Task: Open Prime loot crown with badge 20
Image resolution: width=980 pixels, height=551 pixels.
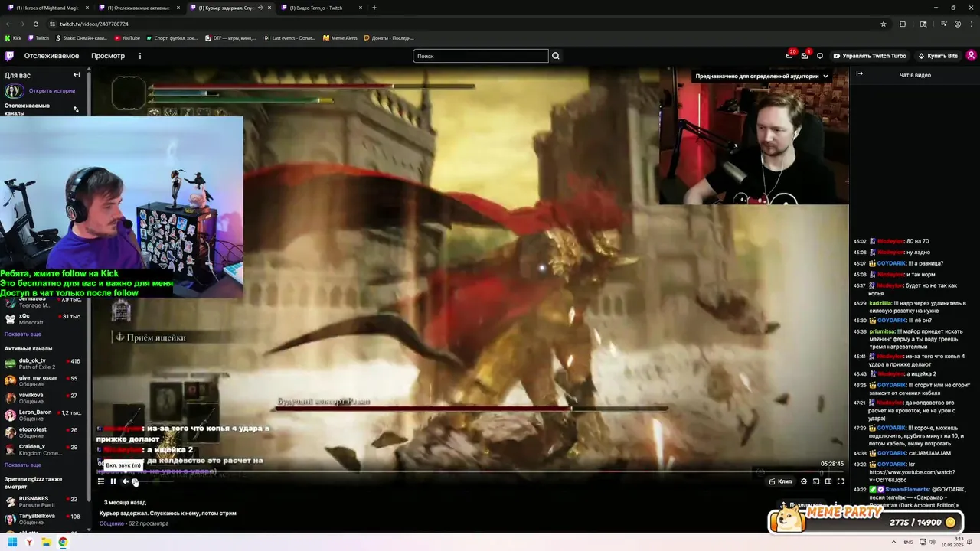Action: pos(789,56)
